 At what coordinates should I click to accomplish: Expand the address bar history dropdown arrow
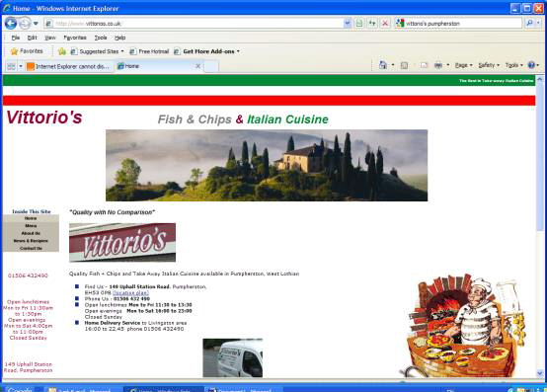(348, 24)
